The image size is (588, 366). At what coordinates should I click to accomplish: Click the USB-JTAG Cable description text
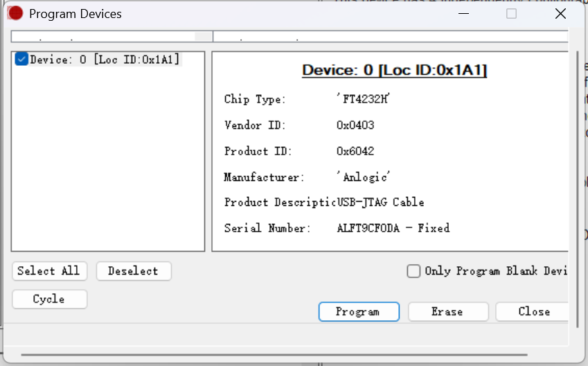[x=380, y=202]
